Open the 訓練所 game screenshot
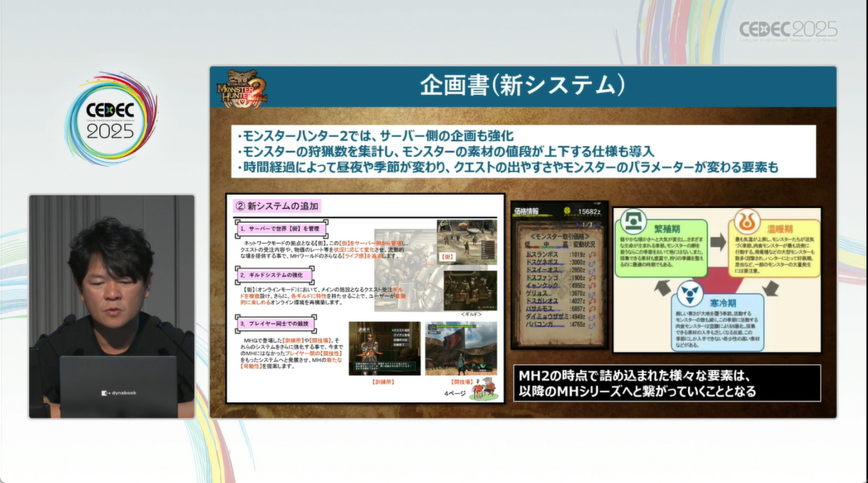This screenshot has height=483, width=868. (385, 348)
